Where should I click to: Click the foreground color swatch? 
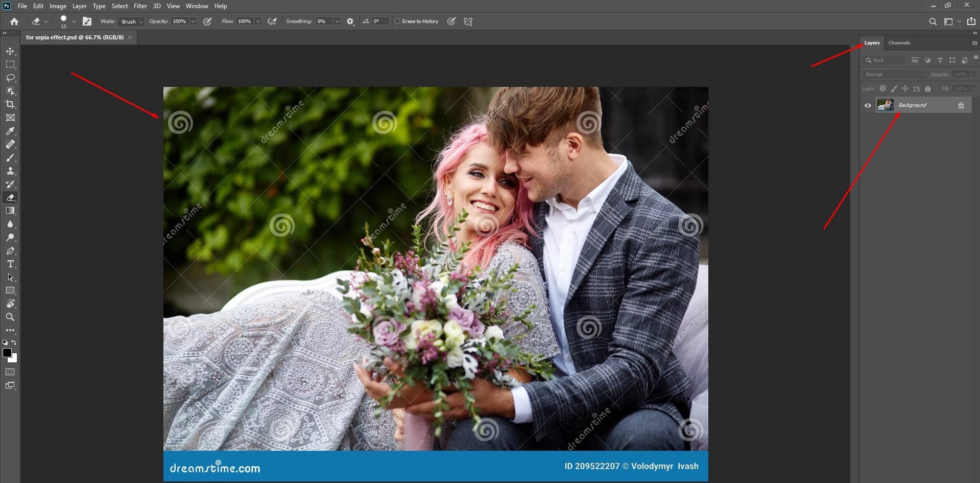[7, 353]
